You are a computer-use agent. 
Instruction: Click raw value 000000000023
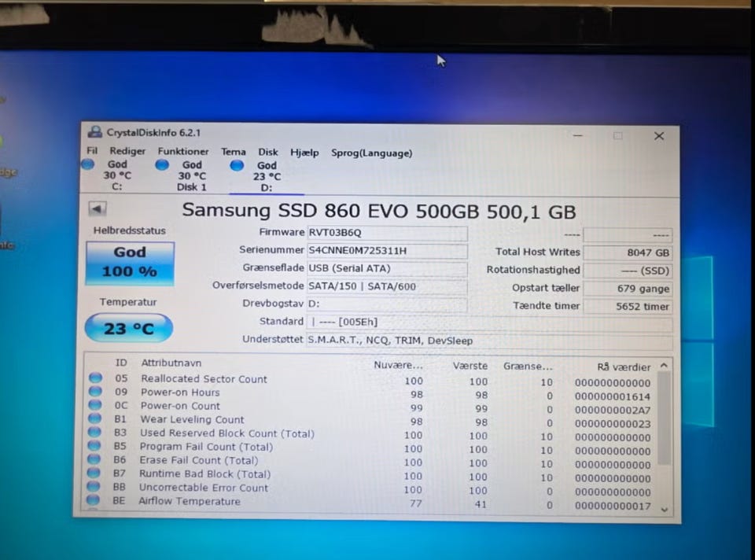point(613,424)
